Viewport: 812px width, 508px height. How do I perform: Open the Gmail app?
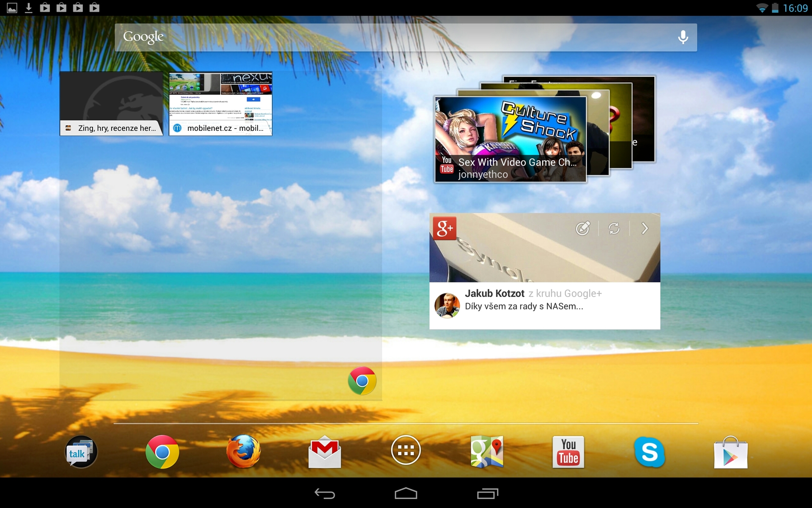click(325, 452)
